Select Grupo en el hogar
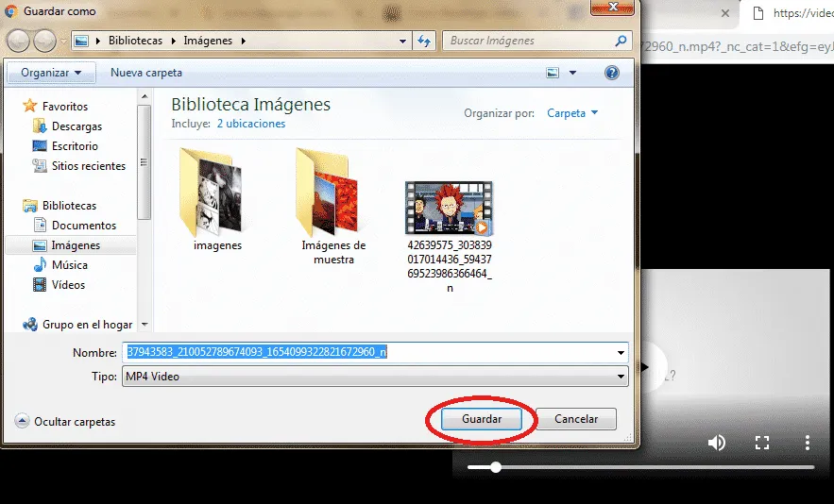The height and width of the screenshot is (504, 834). pyautogui.click(x=87, y=325)
